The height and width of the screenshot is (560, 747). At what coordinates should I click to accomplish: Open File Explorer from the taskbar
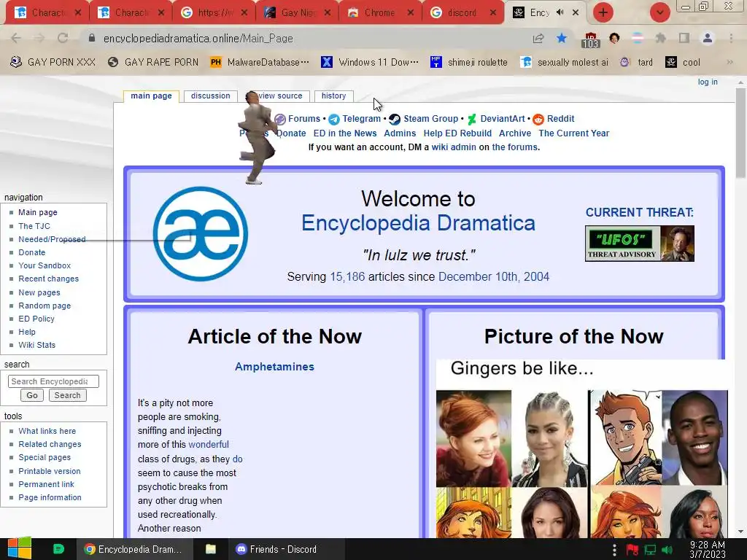coord(211,549)
